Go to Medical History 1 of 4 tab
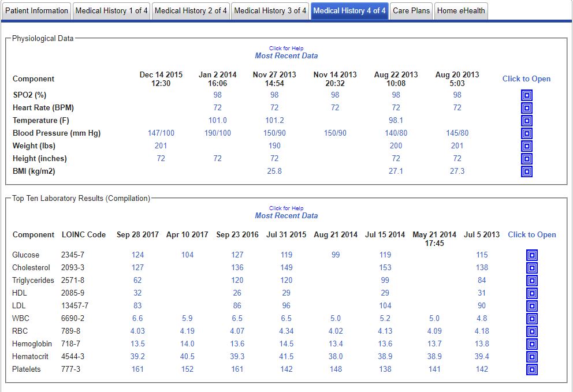The width and height of the screenshot is (573, 392). tap(111, 11)
